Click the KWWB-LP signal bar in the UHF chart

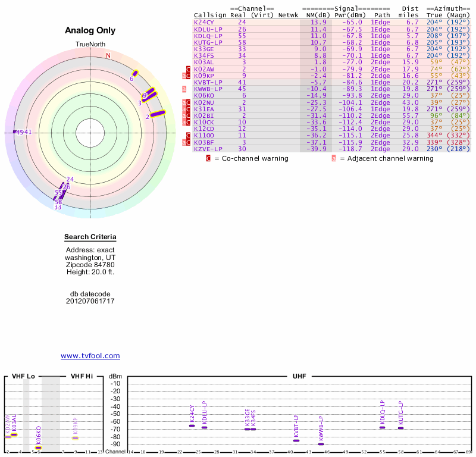321,444
